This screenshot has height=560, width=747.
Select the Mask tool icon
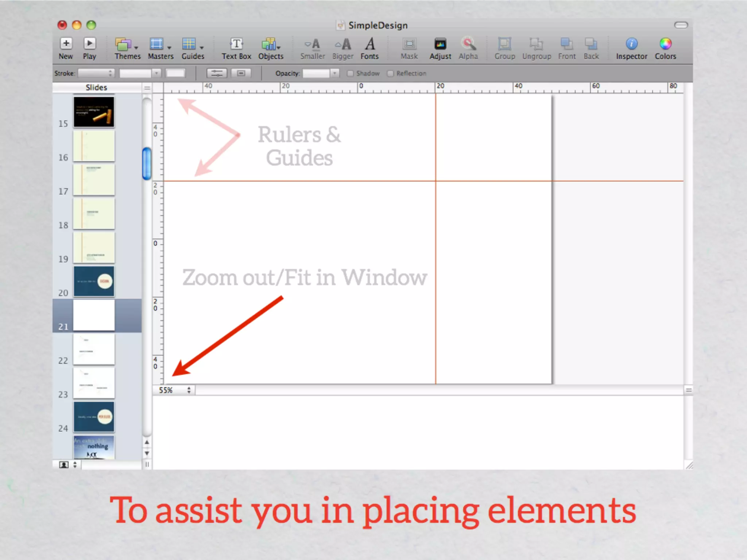(409, 44)
